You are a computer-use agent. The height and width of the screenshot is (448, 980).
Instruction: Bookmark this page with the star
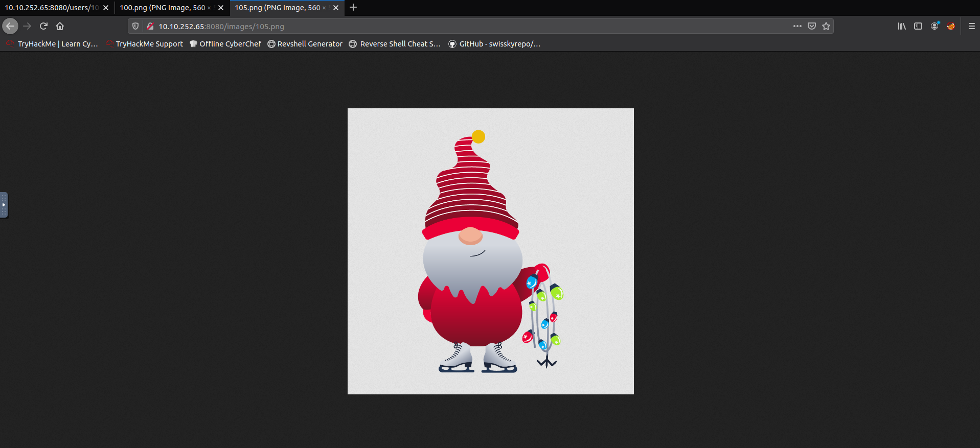(x=826, y=26)
